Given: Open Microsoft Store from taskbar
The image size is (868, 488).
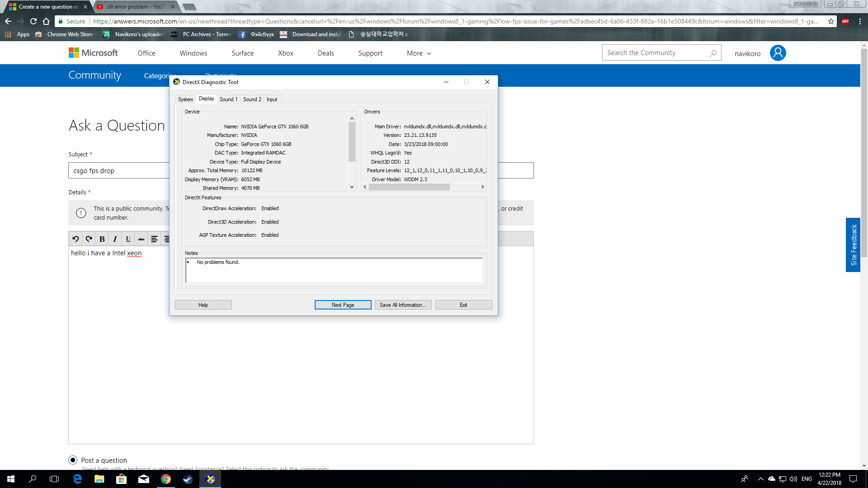Looking at the screenshot, I should click(x=122, y=479).
